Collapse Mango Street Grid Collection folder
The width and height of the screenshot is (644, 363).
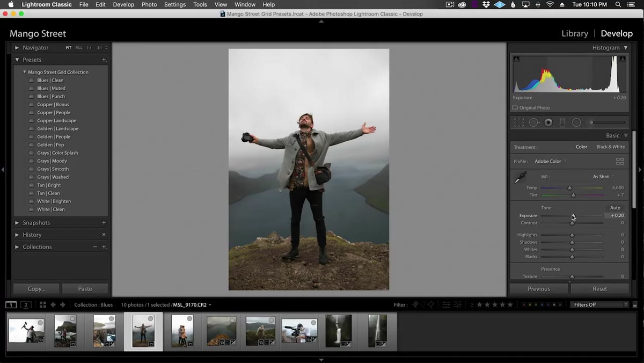pyautogui.click(x=25, y=72)
